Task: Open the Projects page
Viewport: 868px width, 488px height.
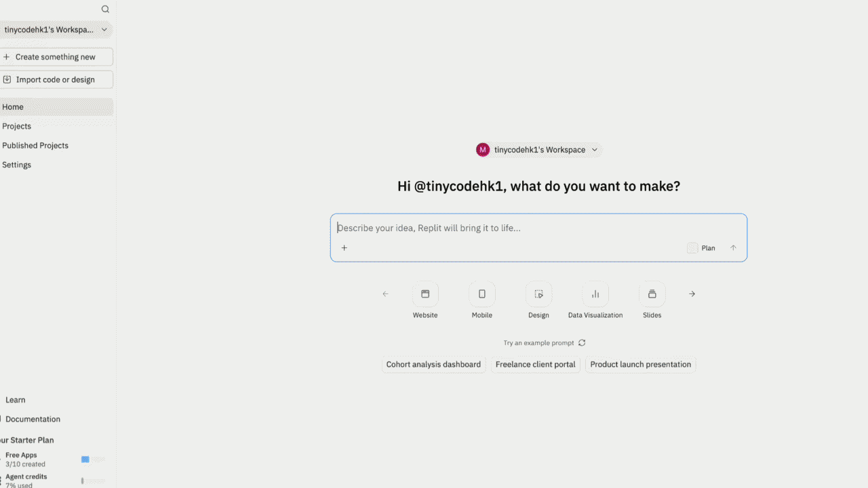Action: point(17,126)
